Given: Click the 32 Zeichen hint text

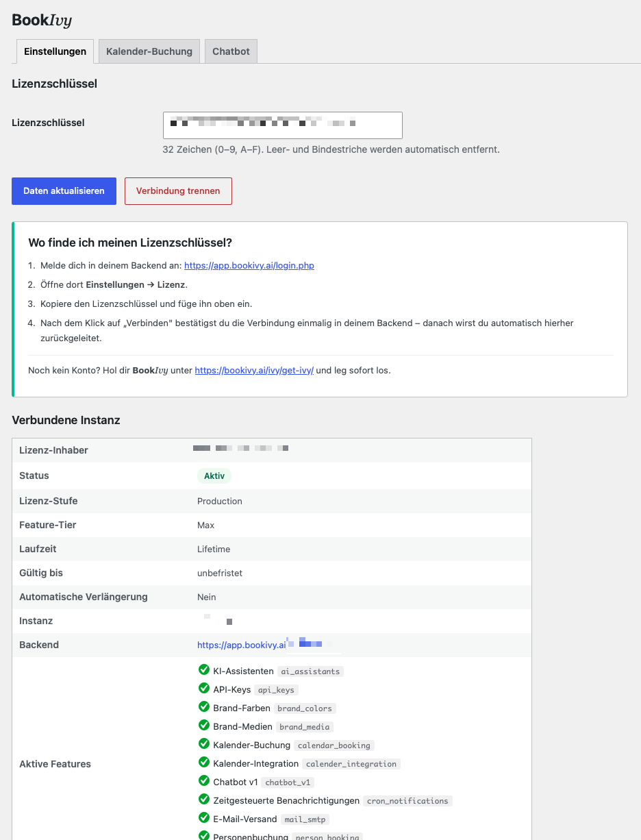Looking at the screenshot, I should click(x=331, y=149).
